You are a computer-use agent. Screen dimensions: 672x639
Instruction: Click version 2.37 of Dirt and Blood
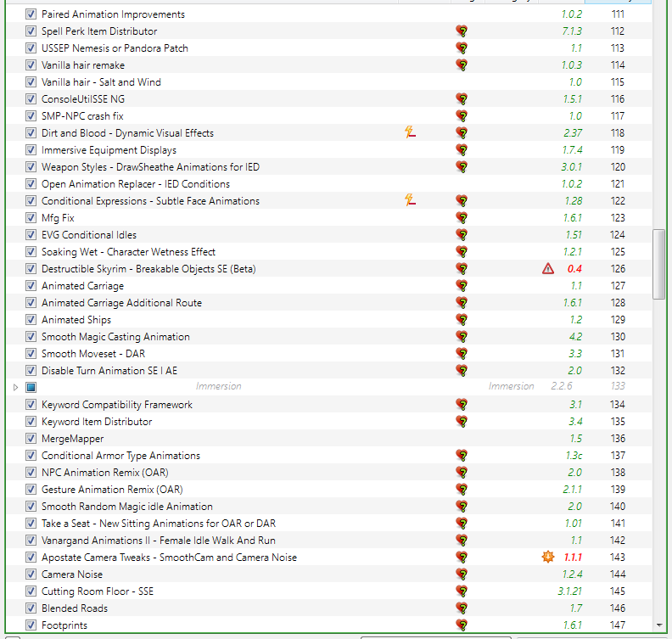tap(573, 133)
